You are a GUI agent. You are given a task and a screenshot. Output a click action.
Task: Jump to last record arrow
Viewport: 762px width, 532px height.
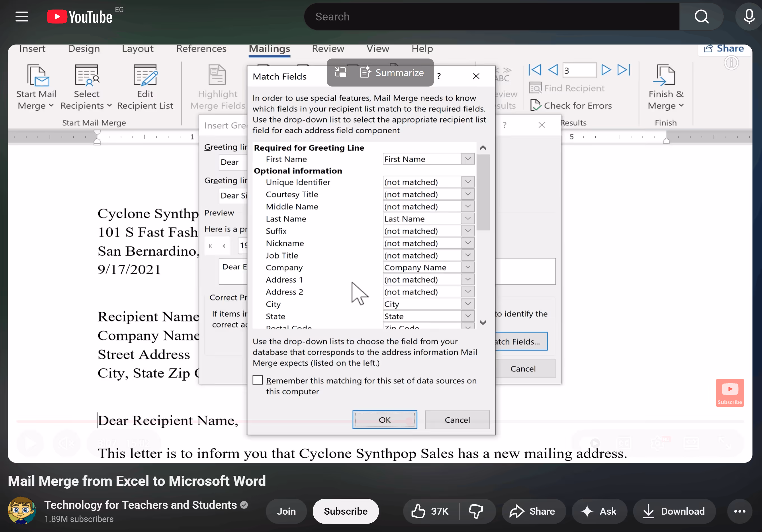pyautogui.click(x=624, y=70)
